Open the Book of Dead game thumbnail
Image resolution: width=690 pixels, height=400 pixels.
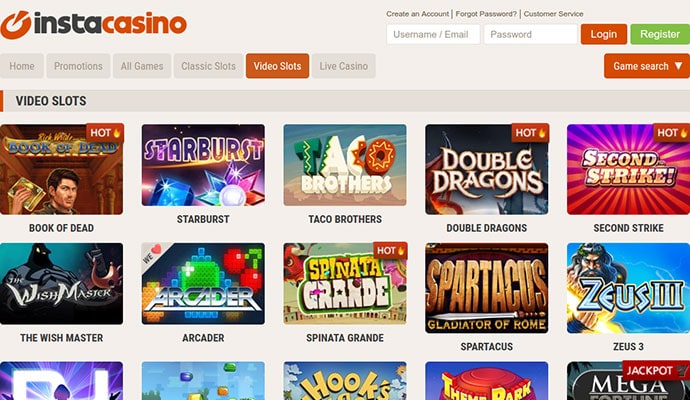click(62, 169)
